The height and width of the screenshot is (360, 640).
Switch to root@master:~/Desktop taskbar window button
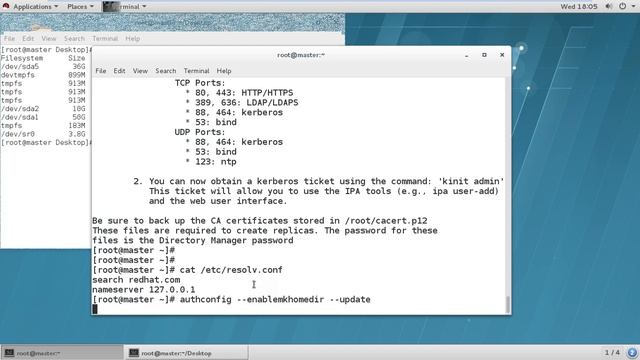tap(187, 353)
